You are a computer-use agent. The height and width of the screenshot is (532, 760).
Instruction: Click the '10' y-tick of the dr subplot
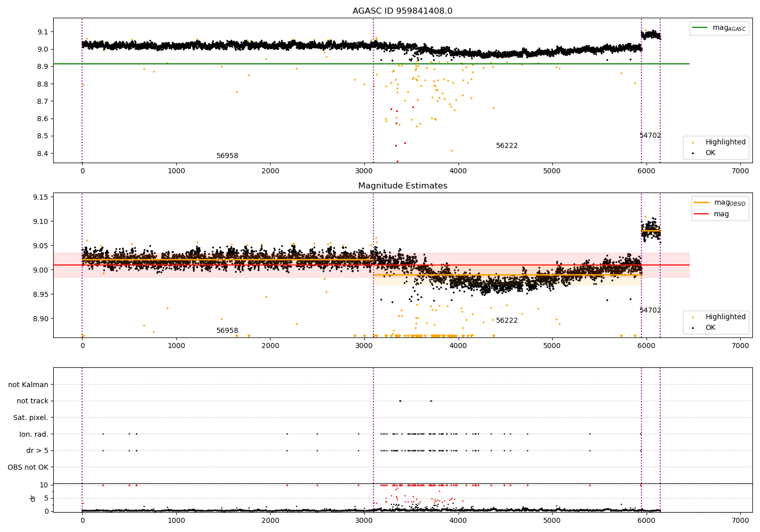point(44,485)
